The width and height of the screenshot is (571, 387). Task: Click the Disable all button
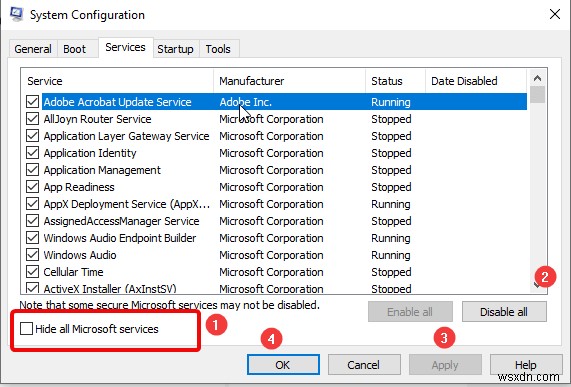tap(504, 312)
